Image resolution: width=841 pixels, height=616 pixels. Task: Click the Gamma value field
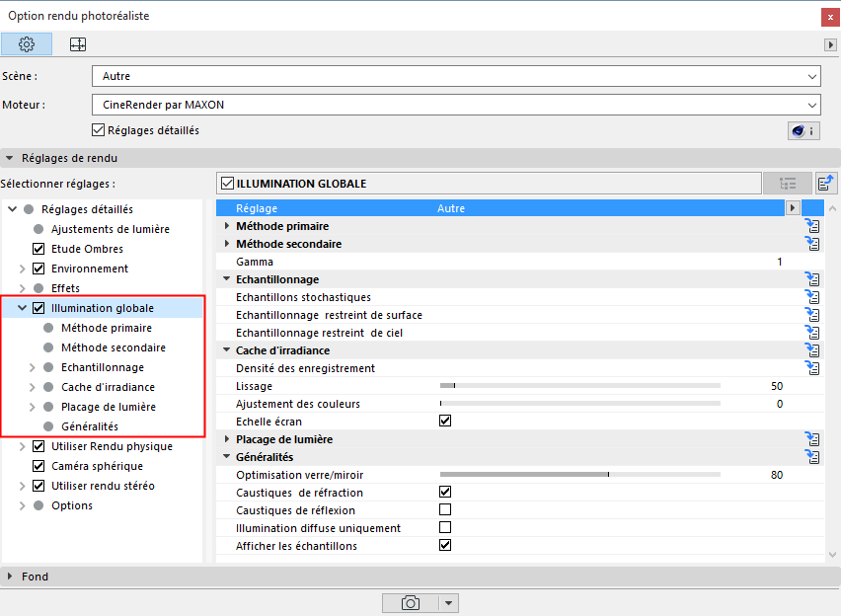pos(780,262)
